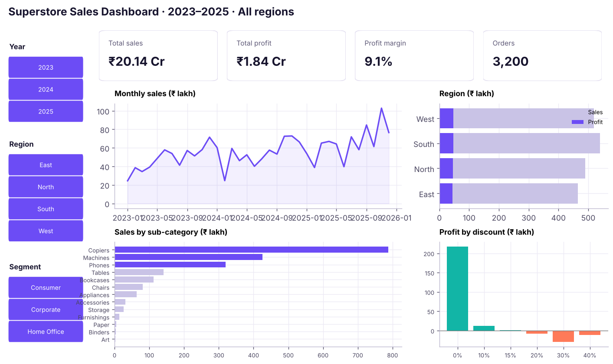Toggle the 2024 year filter
The height and width of the screenshot is (364, 613).
click(46, 89)
